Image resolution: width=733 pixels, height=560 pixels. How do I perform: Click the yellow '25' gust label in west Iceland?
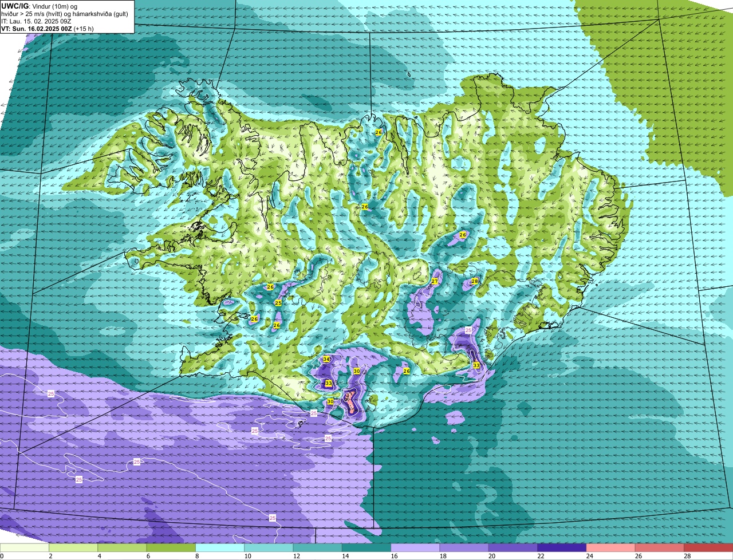[x=278, y=302]
